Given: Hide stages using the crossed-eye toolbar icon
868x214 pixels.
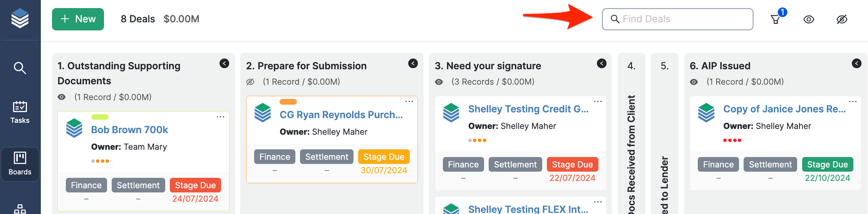Looking at the screenshot, I should tap(842, 19).
